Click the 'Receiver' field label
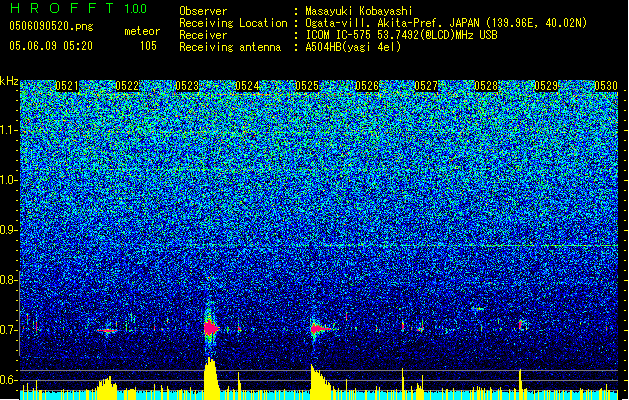This screenshot has width=629, height=400. [203, 35]
